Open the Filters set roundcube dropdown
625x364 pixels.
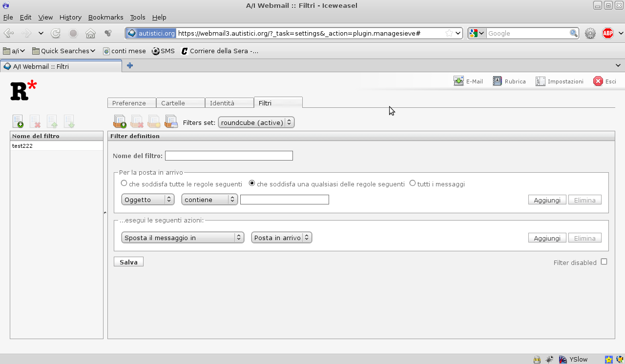click(x=256, y=122)
